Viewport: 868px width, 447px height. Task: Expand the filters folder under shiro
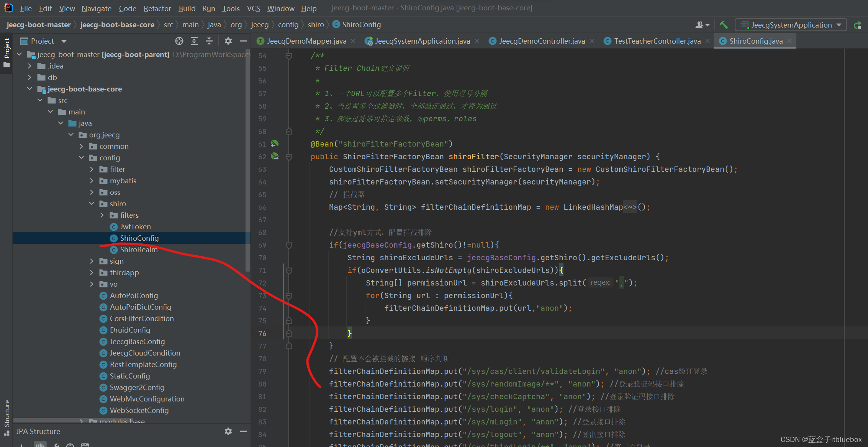pyautogui.click(x=102, y=215)
